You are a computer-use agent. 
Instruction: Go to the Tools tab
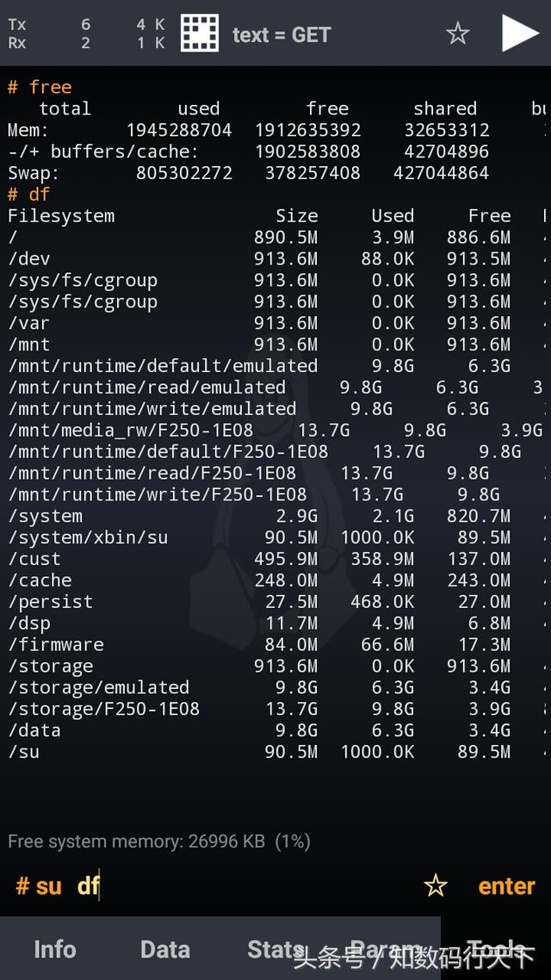click(x=496, y=949)
